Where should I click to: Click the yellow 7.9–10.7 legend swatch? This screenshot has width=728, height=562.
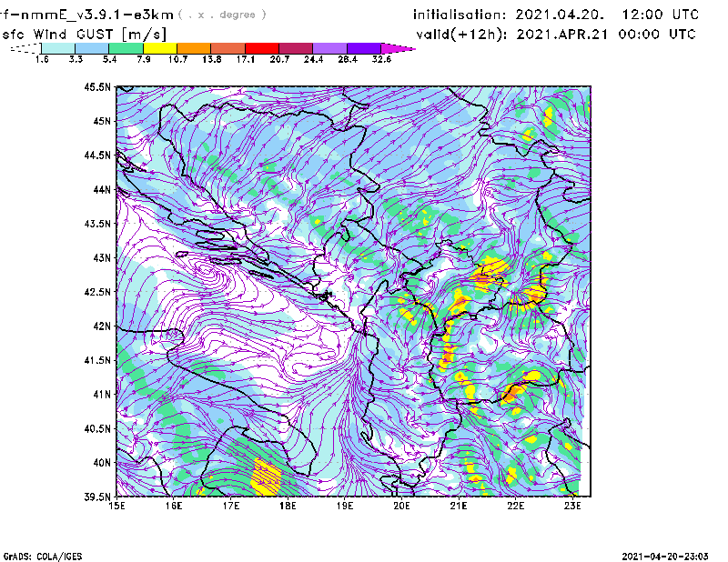[160, 48]
